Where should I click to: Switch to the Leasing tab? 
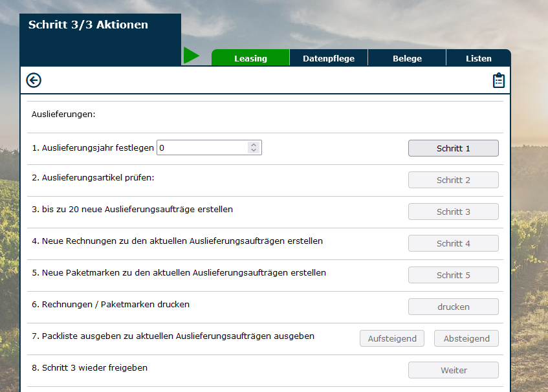click(250, 58)
